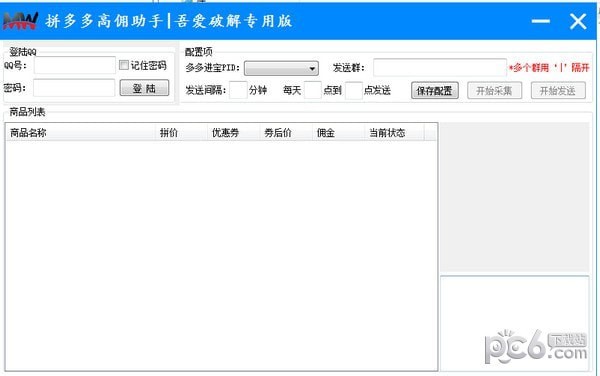Click the 拼价 column header
Image resolution: width=600 pixels, height=376 pixels.
click(x=181, y=133)
